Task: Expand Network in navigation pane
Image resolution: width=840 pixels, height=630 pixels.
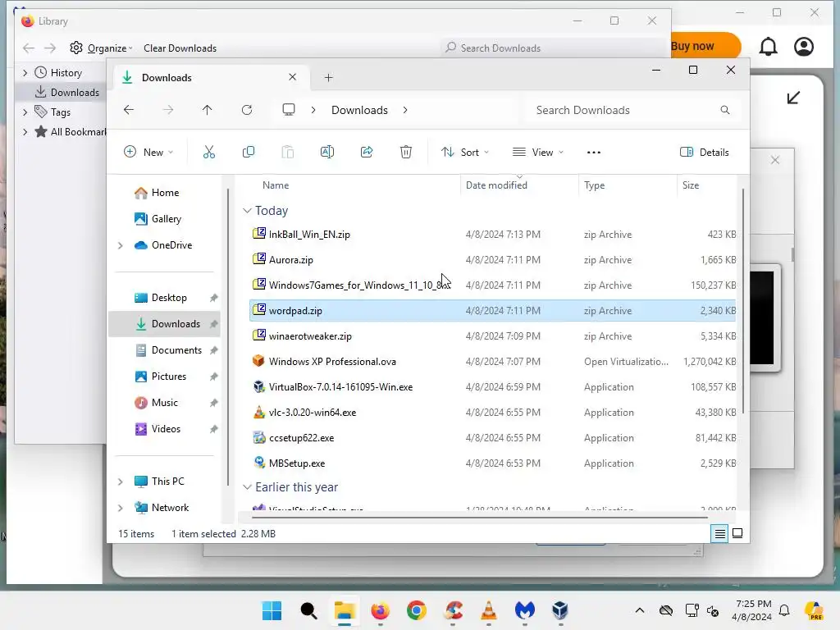Action: (x=121, y=508)
